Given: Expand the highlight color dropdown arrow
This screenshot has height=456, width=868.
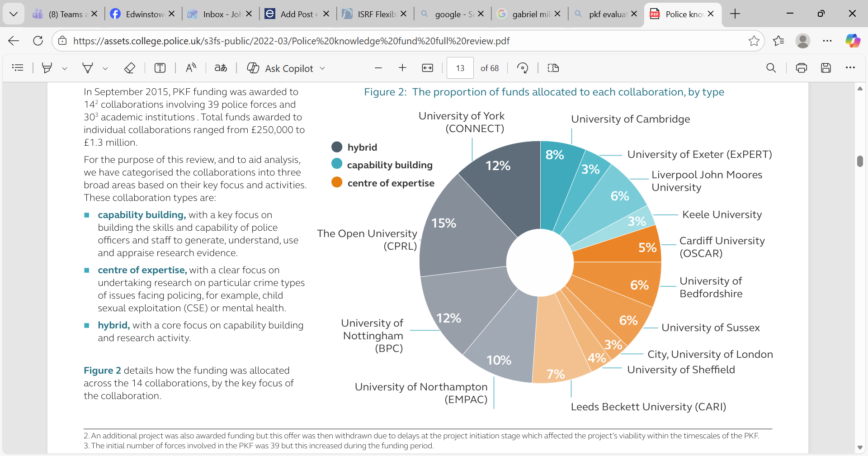Looking at the screenshot, I should coord(65,68).
